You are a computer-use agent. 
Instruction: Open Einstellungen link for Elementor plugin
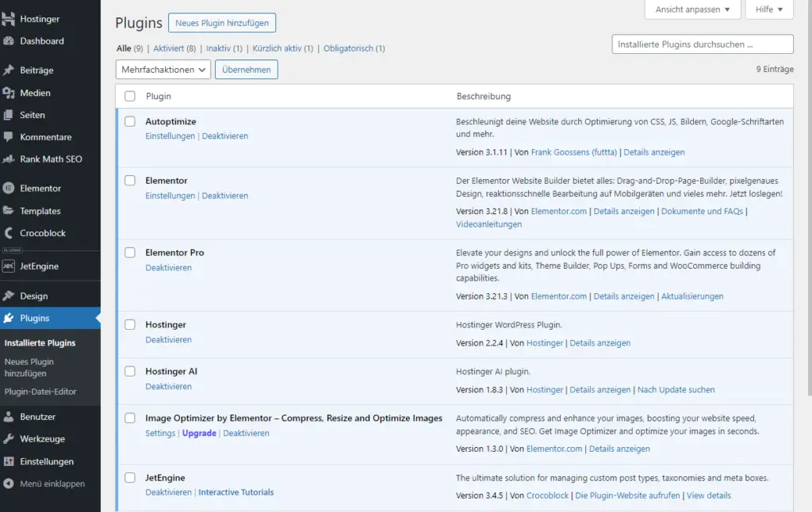point(170,196)
